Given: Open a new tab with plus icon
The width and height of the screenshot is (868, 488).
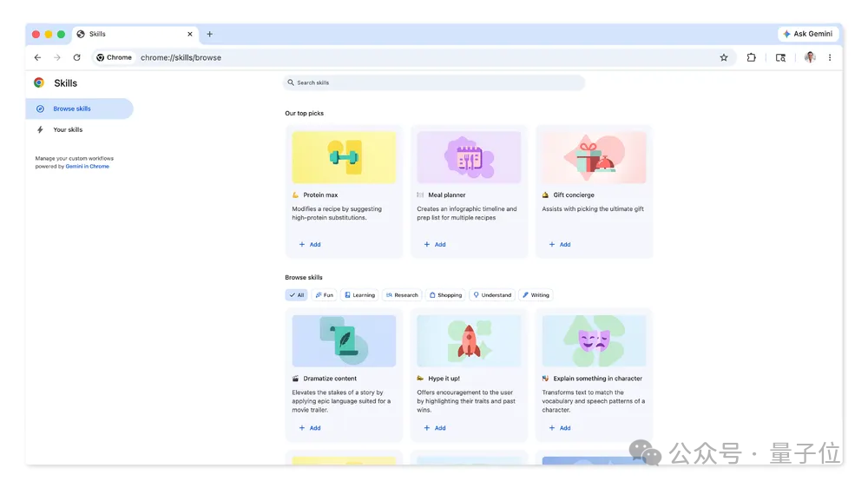Looking at the screenshot, I should click(x=209, y=34).
